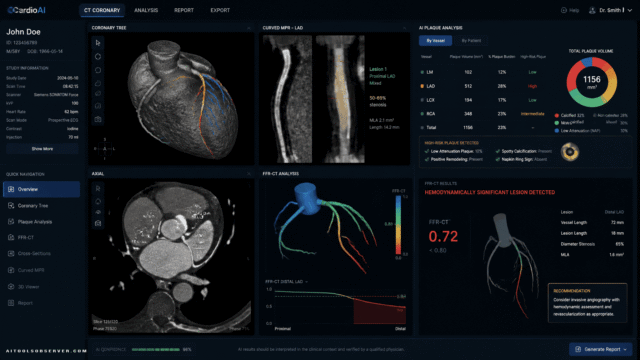Toggle Spotty Calcification checkmark

(x=498, y=151)
